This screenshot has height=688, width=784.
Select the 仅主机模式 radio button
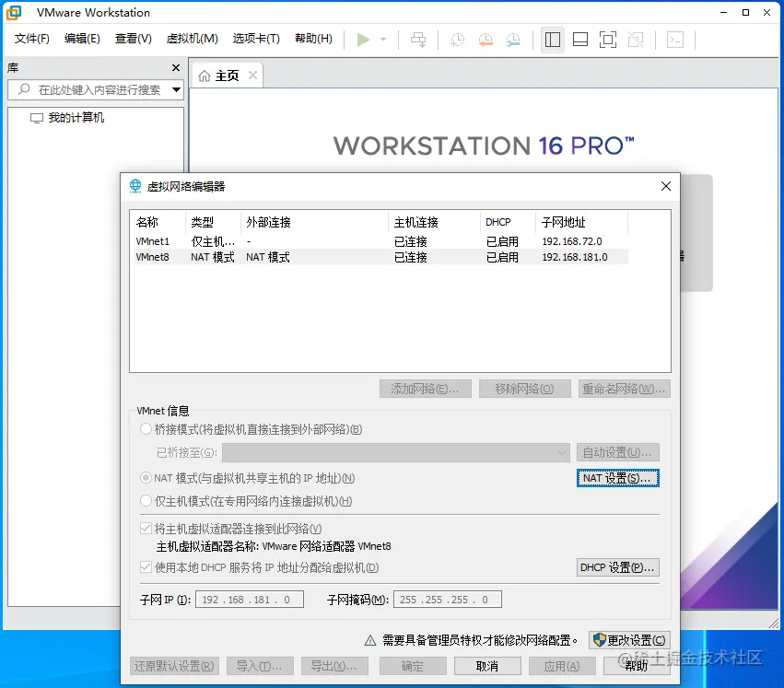coord(145,500)
